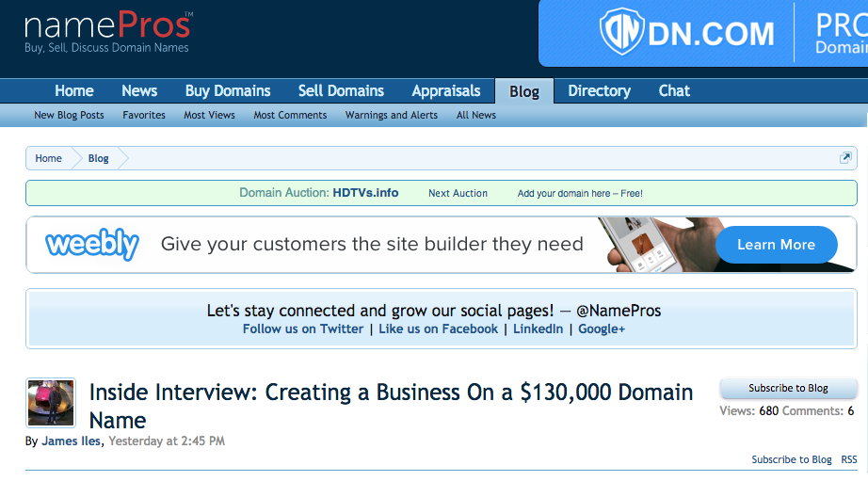
Task: Click the namePros logo
Action: [108, 33]
